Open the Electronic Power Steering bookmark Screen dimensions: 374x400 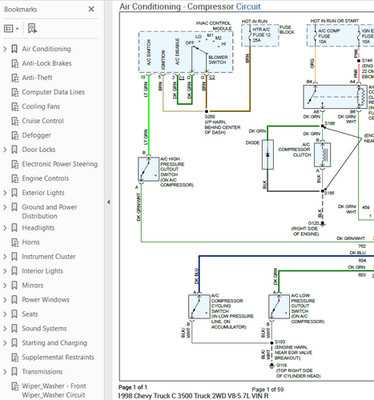(60, 164)
